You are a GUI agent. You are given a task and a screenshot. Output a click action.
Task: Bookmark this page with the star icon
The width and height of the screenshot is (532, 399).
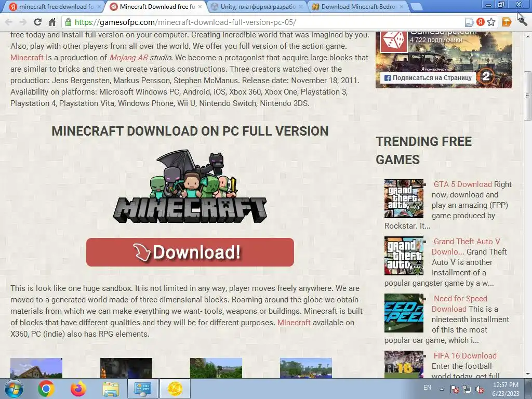(x=491, y=22)
